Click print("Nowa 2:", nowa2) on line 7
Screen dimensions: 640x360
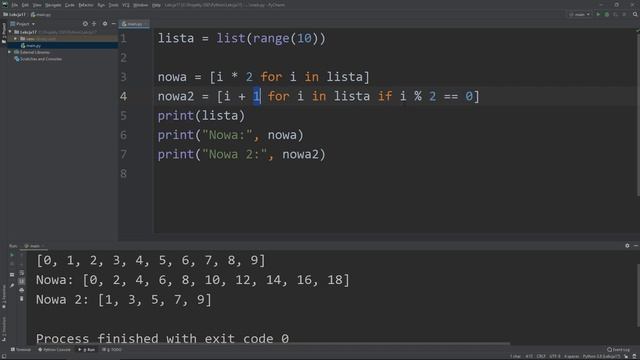tap(242, 154)
